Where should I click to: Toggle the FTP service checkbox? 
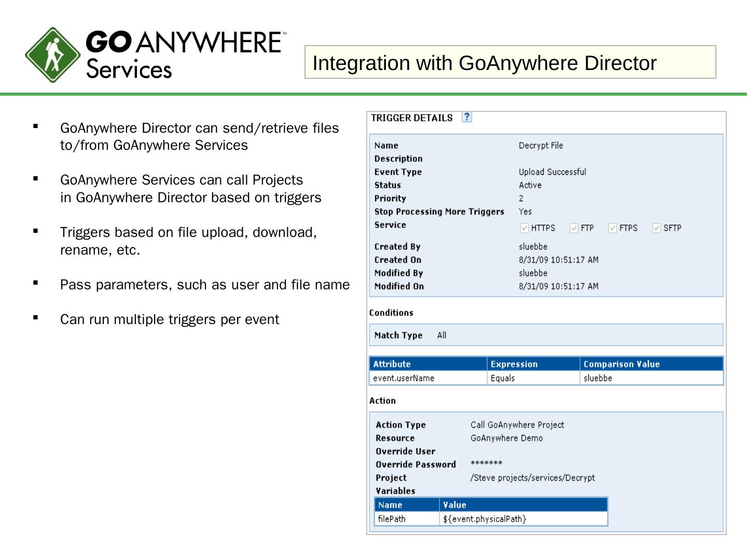(x=574, y=228)
